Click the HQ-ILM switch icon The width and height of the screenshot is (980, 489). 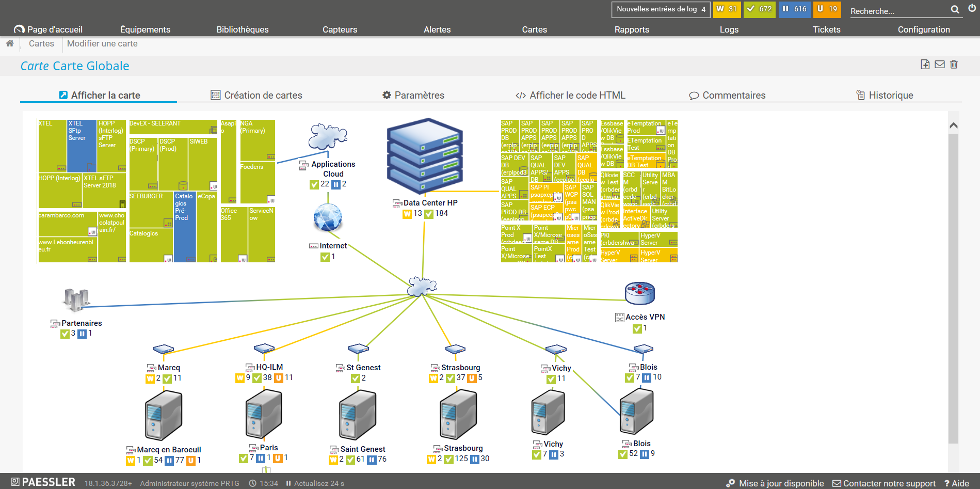264,349
